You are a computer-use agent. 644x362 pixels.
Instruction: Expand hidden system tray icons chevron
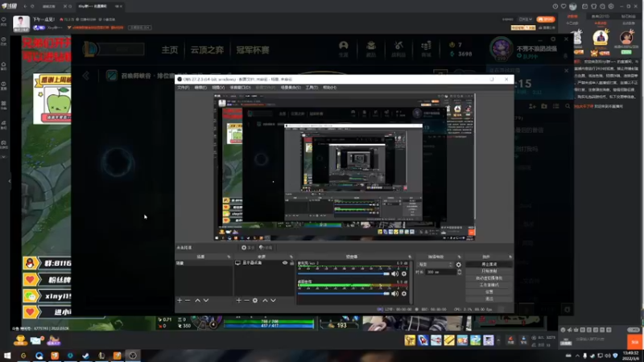tap(577, 356)
